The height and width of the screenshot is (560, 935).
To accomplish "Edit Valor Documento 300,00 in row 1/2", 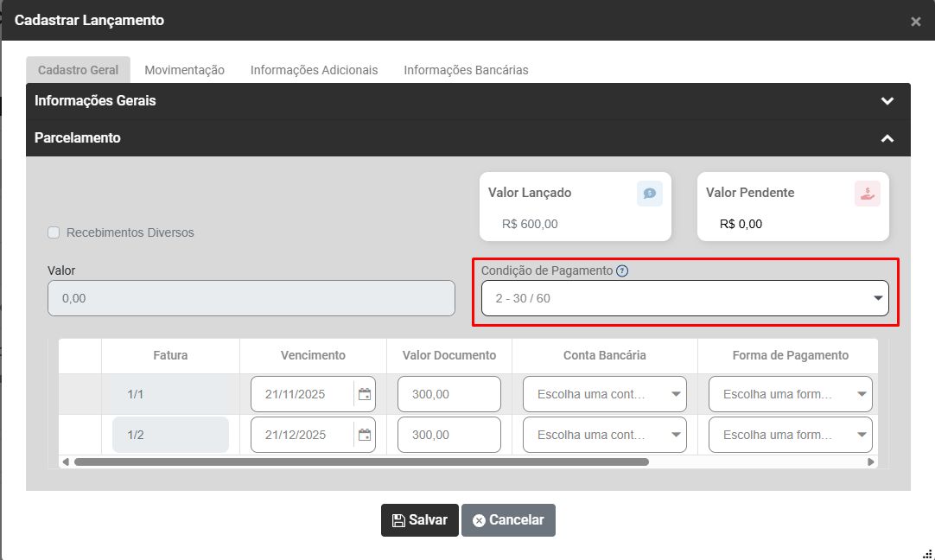I will pyautogui.click(x=449, y=435).
